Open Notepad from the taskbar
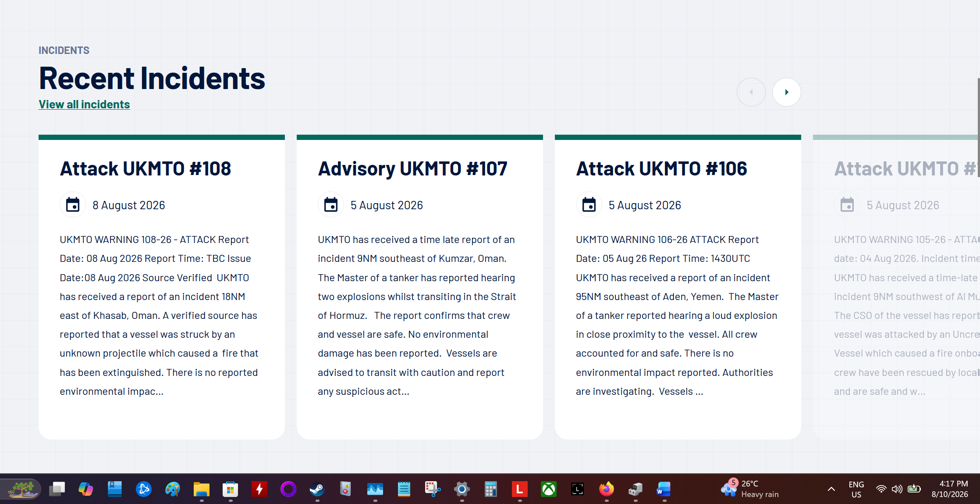980x504 pixels. [404, 489]
